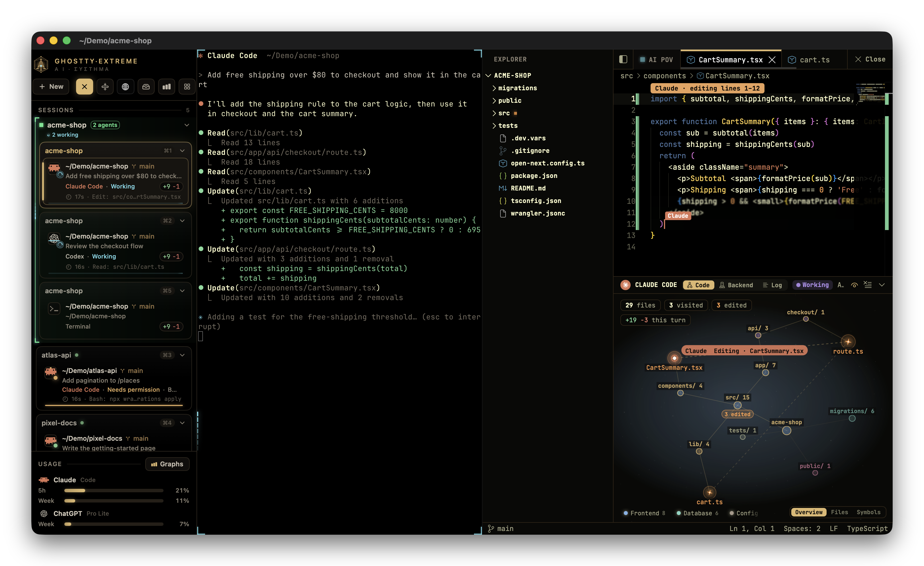Open the bar chart stats icon
Screen dimensions: 924x566
pyautogui.click(x=167, y=87)
